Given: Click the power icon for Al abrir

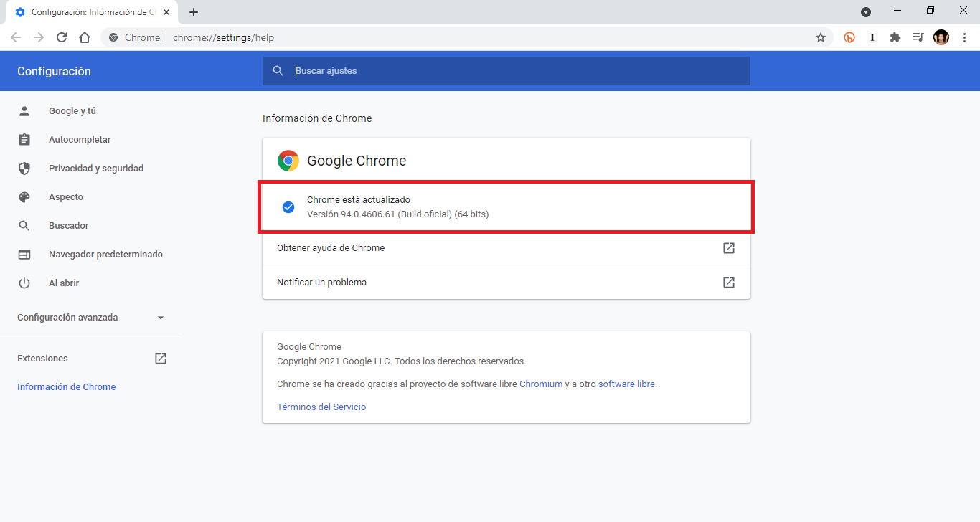Looking at the screenshot, I should tap(24, 283).
